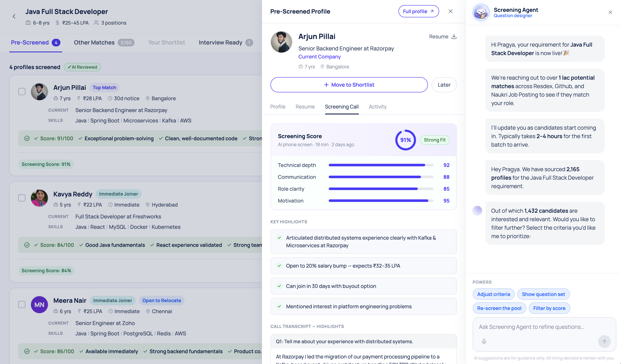The image size is (621, 364).
Task: Click the Screening Score: 84% chip
Action: tap(46, 271)
